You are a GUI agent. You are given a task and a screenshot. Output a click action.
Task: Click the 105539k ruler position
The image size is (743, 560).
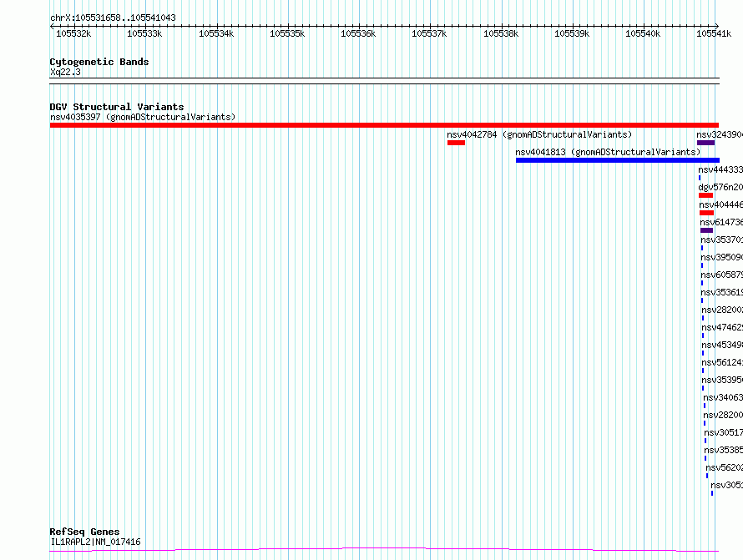click(x=572, y=33)
